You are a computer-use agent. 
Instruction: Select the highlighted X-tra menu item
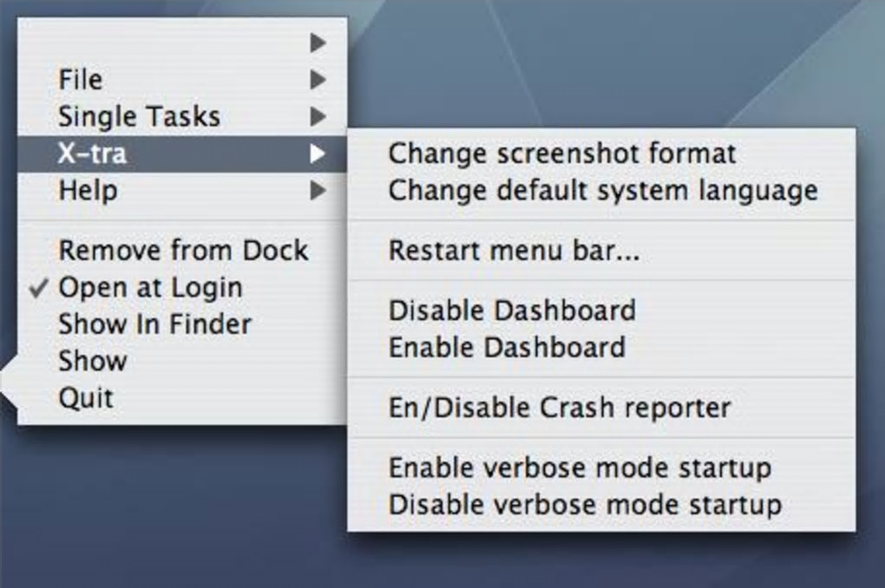(x=93, y=154)
